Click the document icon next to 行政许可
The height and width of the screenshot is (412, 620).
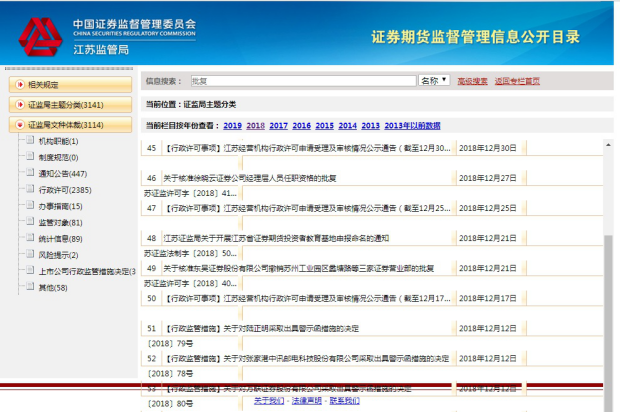[29, 189]
